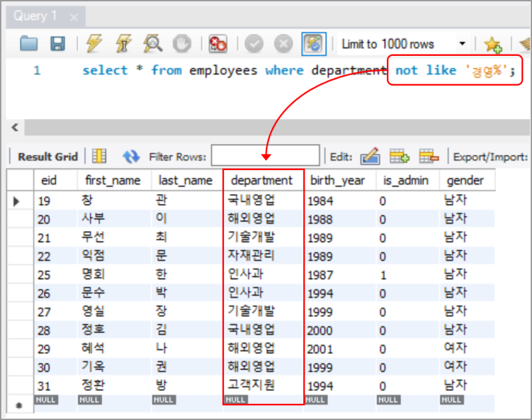Execute the full SQL script
This screenshot has width=532, height=420.
(x=92, y=43)
